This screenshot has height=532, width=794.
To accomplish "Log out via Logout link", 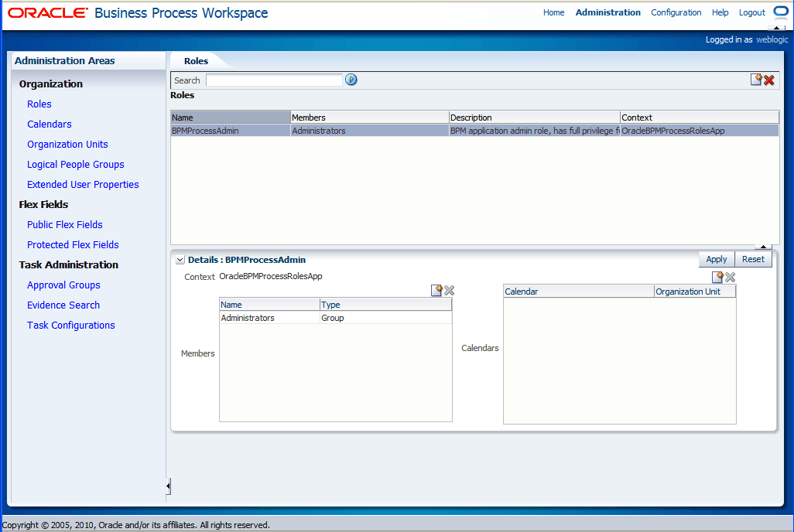I will tap(751, 12).
